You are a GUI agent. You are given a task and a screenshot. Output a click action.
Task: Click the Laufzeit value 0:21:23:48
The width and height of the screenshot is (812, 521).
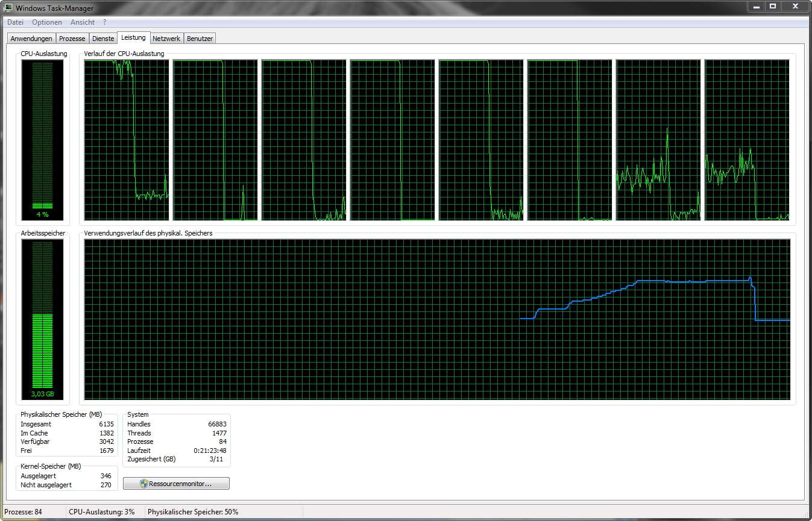(210, 451)
